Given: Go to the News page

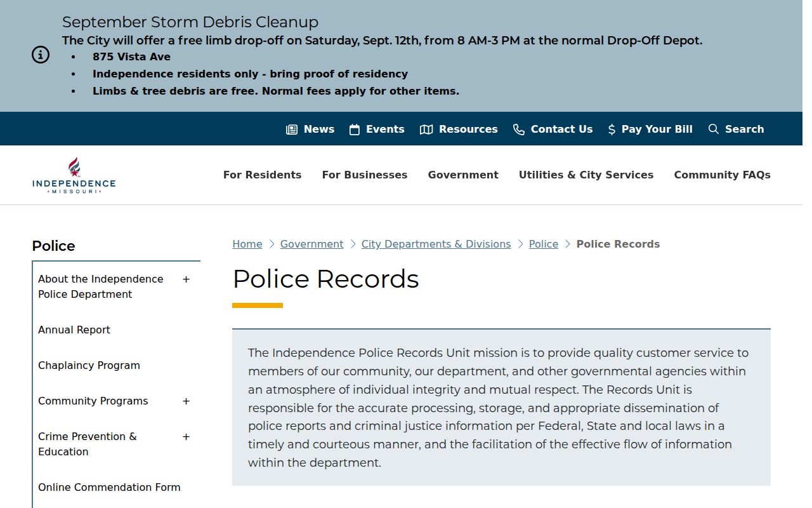Looking at the screenshot, I should pyautogui.click(x=319, y=129).
